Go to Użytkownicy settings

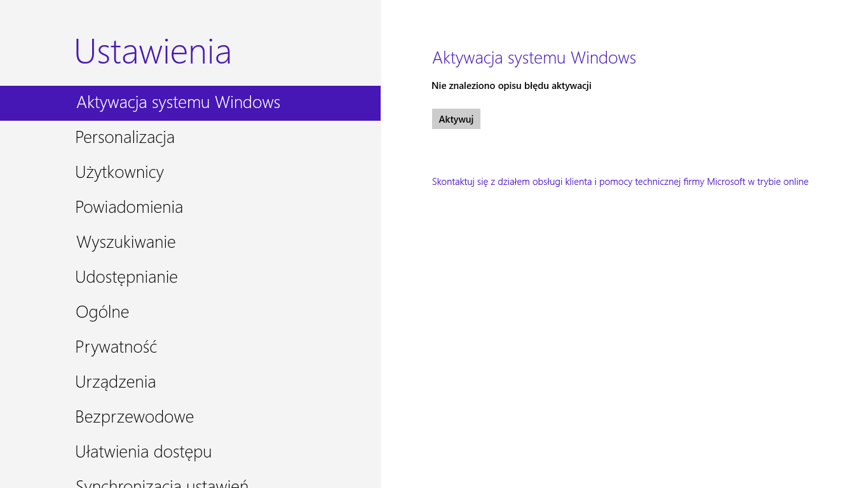coord(190,173)
